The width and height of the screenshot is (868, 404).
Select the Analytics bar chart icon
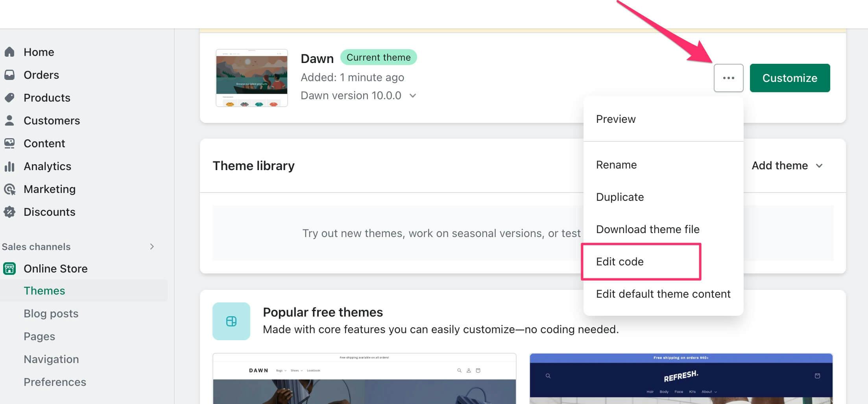(x=9, y=166)
